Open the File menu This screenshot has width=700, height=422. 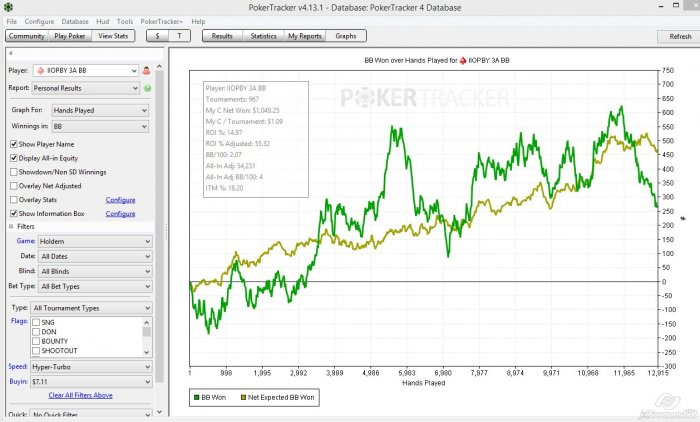click(x=12, y=21)
